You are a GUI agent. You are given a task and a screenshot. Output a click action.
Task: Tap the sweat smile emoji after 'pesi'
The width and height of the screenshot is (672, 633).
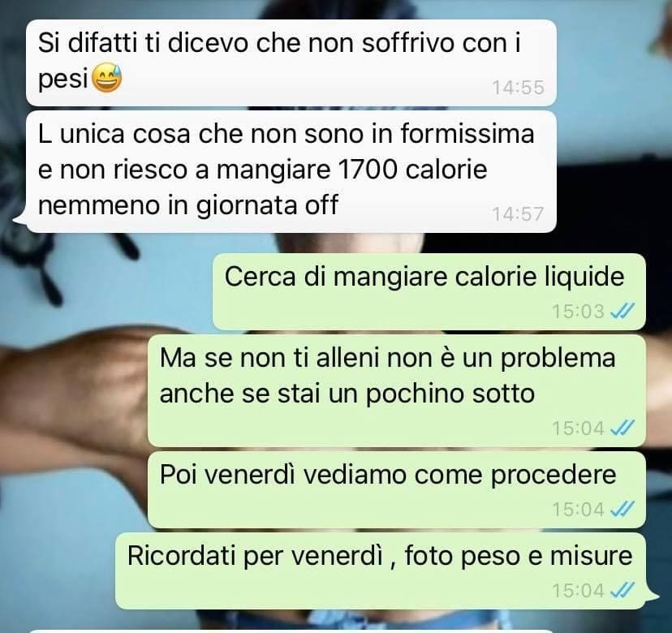[107, 78]
